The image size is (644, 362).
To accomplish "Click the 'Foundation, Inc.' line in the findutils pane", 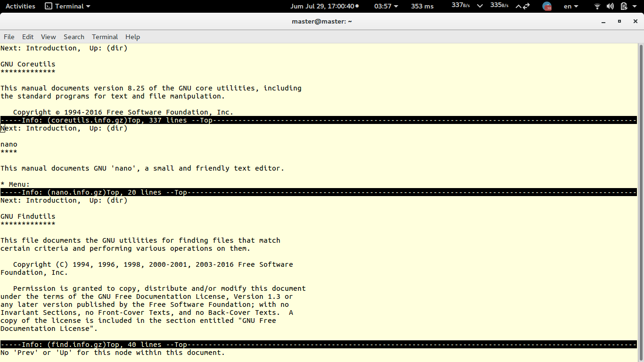I will 34,272.
